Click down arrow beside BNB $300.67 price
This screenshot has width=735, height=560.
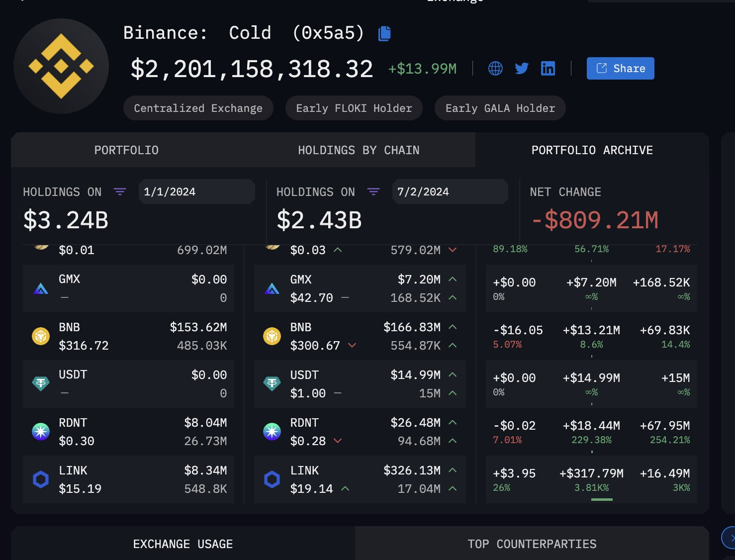click(352, 345)
